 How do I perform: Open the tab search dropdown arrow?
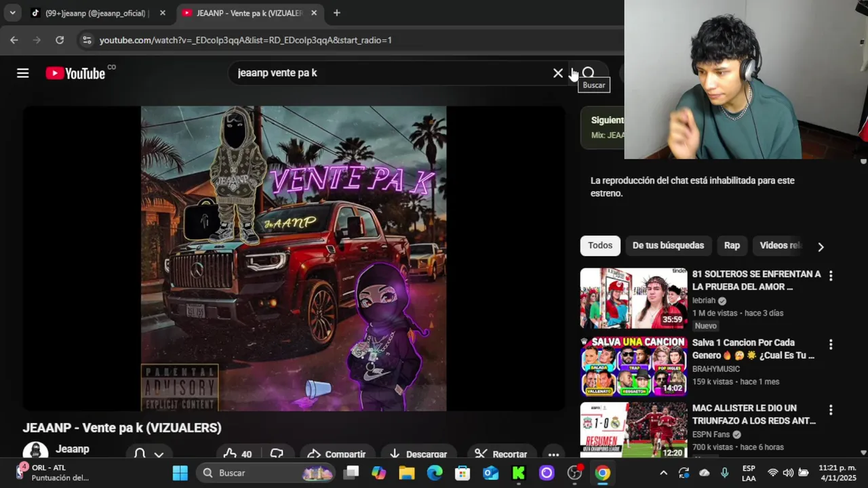(x=12, y=13)
